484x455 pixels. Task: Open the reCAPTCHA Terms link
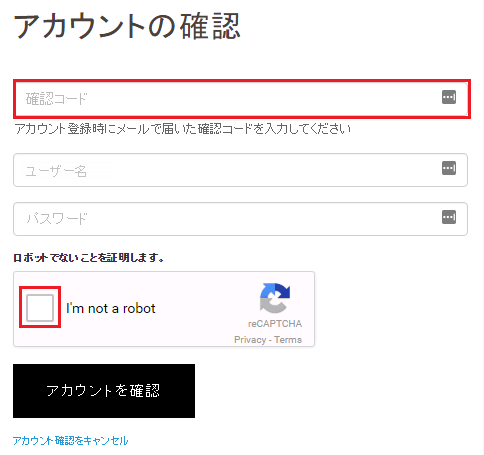(288, 340)
